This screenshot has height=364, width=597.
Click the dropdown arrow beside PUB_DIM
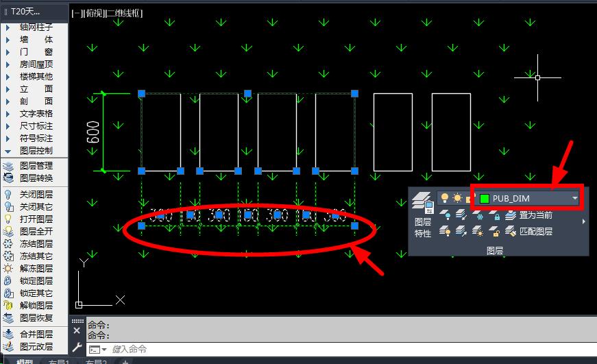click(x=574, y=198)
